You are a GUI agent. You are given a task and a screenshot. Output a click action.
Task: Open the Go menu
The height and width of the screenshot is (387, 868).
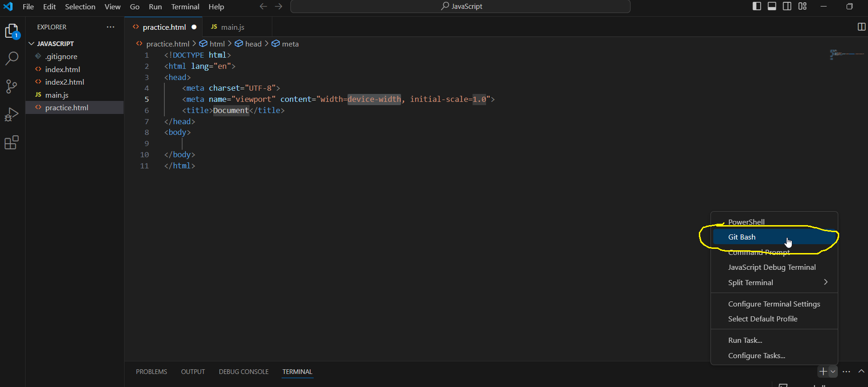(x=135, y=7)
